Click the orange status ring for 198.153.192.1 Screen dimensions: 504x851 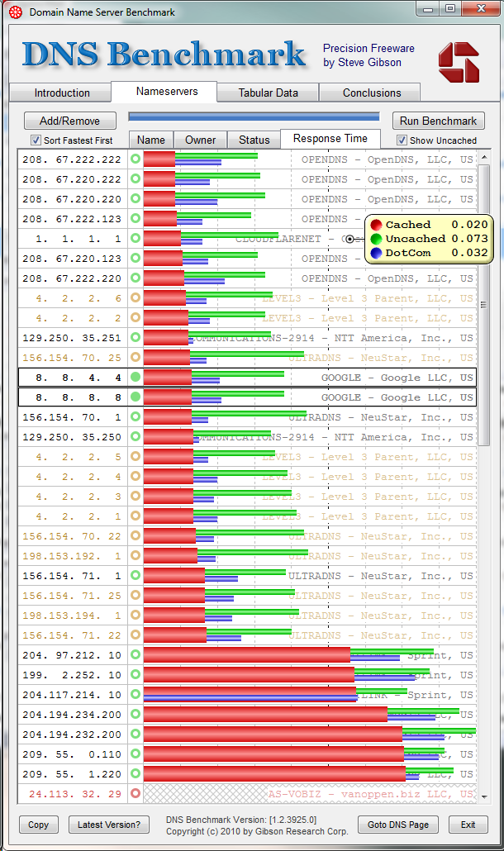[x=135, y=555]
